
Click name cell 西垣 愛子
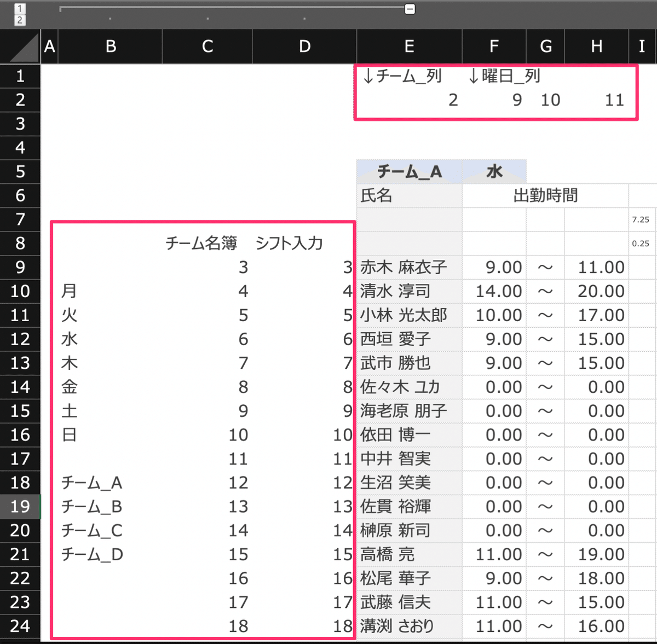pyautogui.click(x=409, y=339)
